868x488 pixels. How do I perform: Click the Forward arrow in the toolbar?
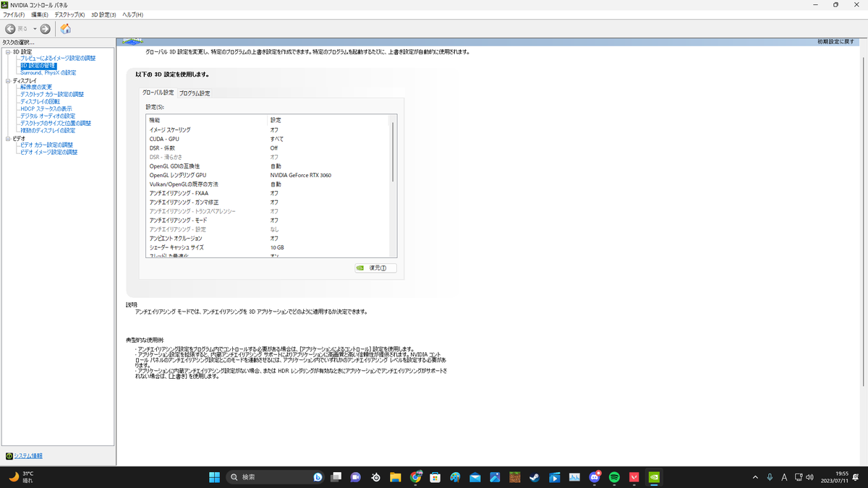(45, 29)
